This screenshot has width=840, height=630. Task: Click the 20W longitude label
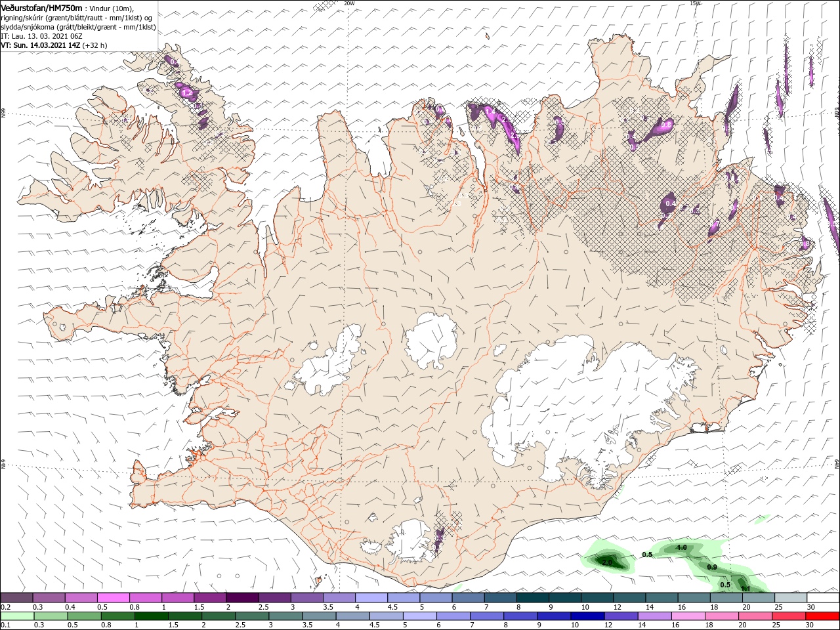point(349,3)
